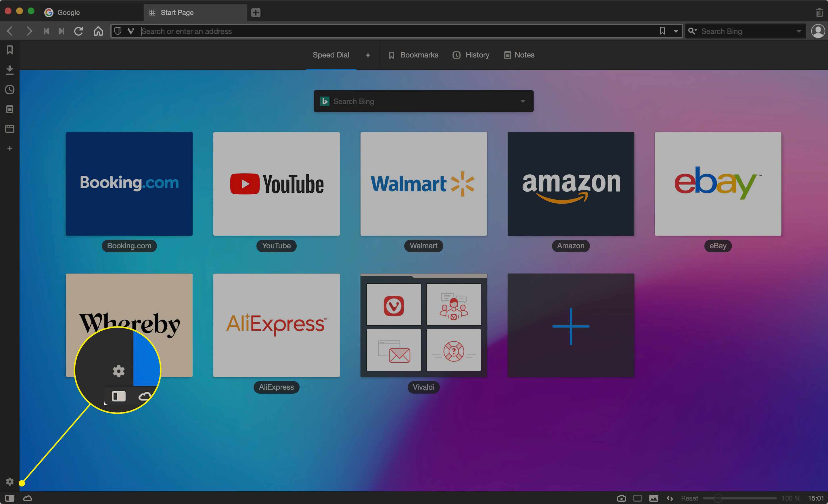Select the Start Page tab
The height and width of the screenshot is (504, 828).
click(x=195, y=13)
